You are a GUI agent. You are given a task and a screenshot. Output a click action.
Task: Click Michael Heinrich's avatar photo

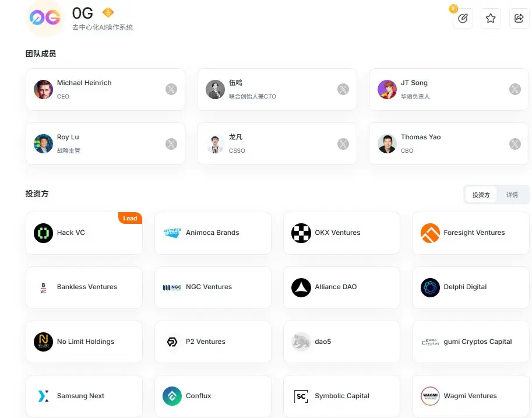[44, 89]
